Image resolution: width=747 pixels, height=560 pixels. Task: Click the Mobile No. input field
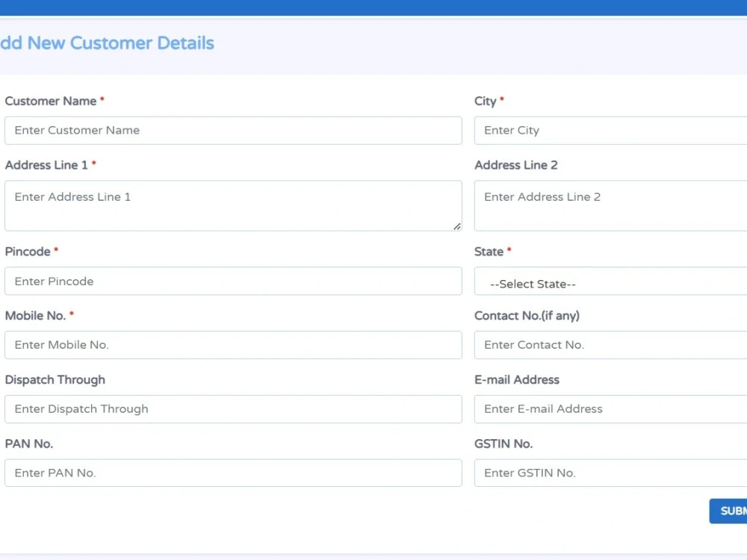pyautogui.click(x=233, y=345)
